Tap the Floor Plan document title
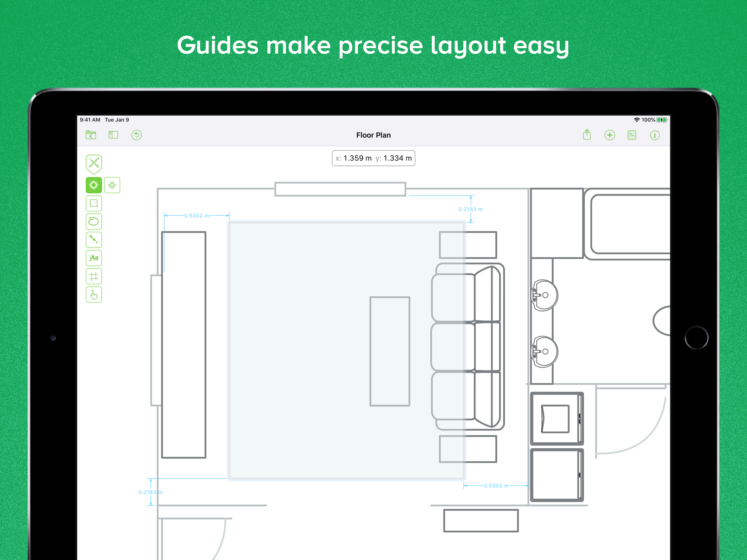747x560 pixels. click(x=373, y=135)
